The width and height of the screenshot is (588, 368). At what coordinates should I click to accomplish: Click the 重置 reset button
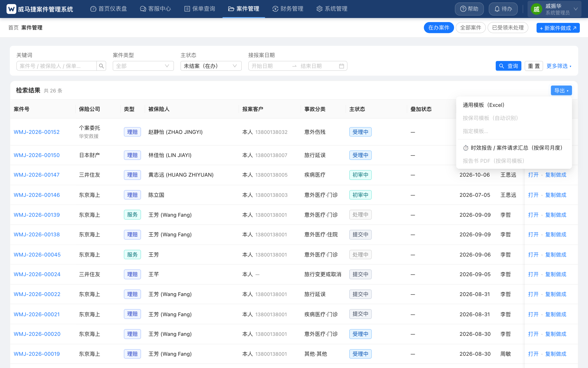coord(534,66)
